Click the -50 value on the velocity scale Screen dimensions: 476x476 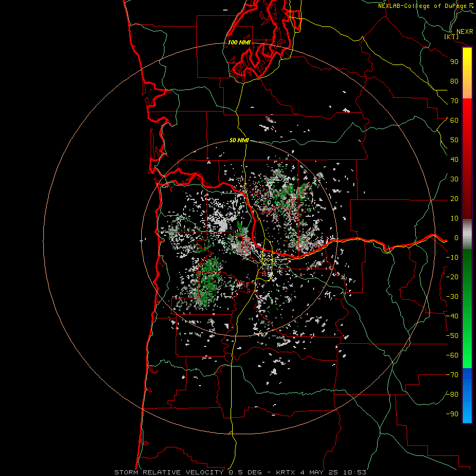click(x=452, y=336)
